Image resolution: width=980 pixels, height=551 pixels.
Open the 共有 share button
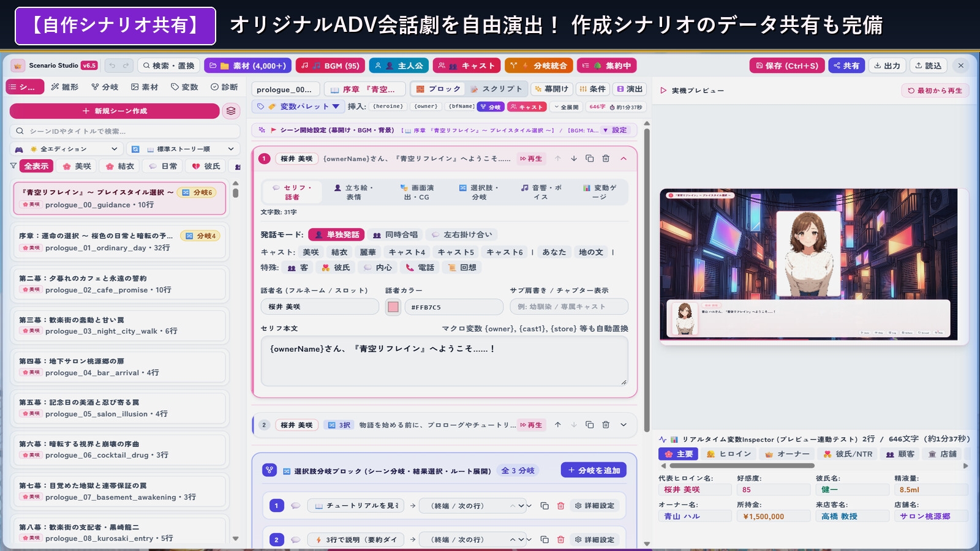pyautogui.click(x=846, y=66)
